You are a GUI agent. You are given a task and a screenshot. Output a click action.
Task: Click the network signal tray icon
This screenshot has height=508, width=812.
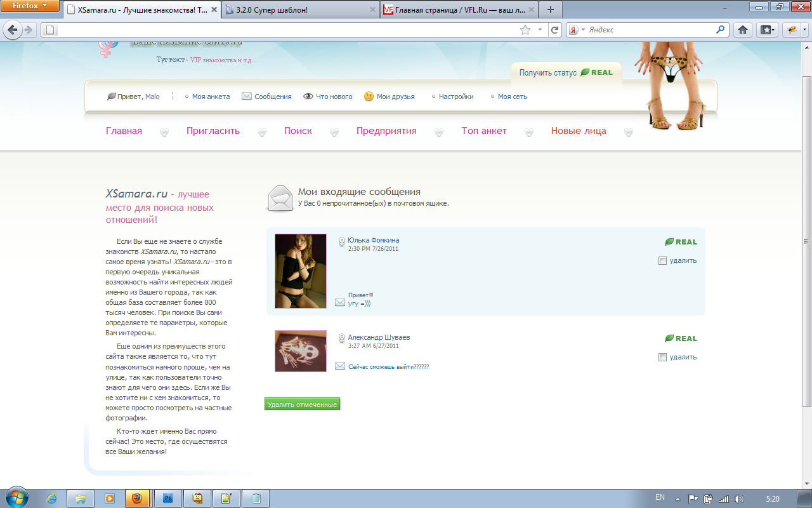pos(724,498)
